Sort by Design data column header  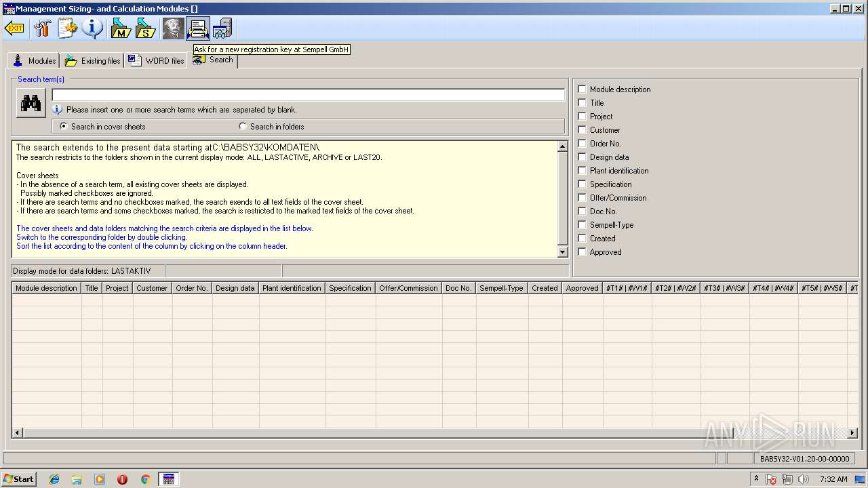click(235, 288)
